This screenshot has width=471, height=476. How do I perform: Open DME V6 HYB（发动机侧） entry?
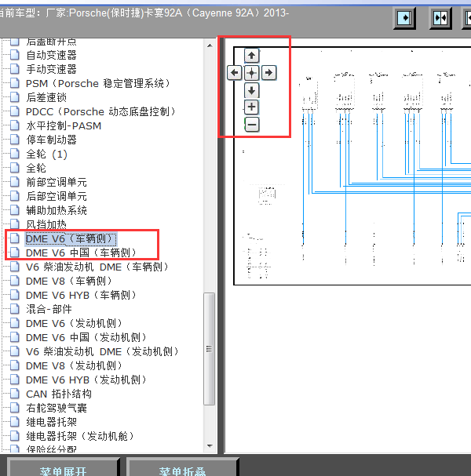click(x=86, y=380)
